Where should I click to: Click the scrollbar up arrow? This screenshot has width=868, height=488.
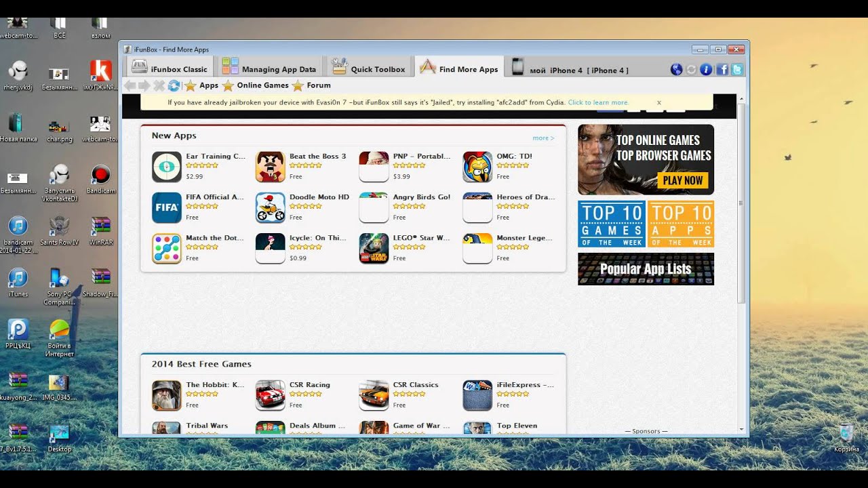[x=741, y=99]
